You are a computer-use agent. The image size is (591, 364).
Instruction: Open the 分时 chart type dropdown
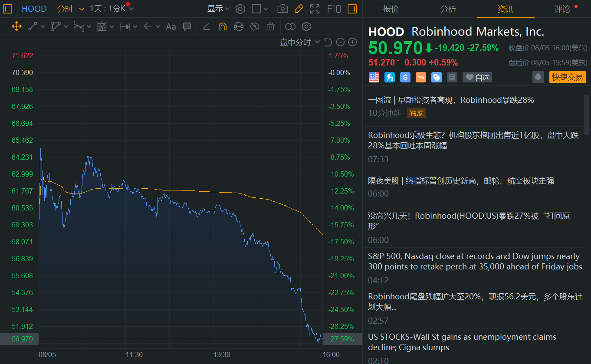pyautogui.click(x=71, y=9)
